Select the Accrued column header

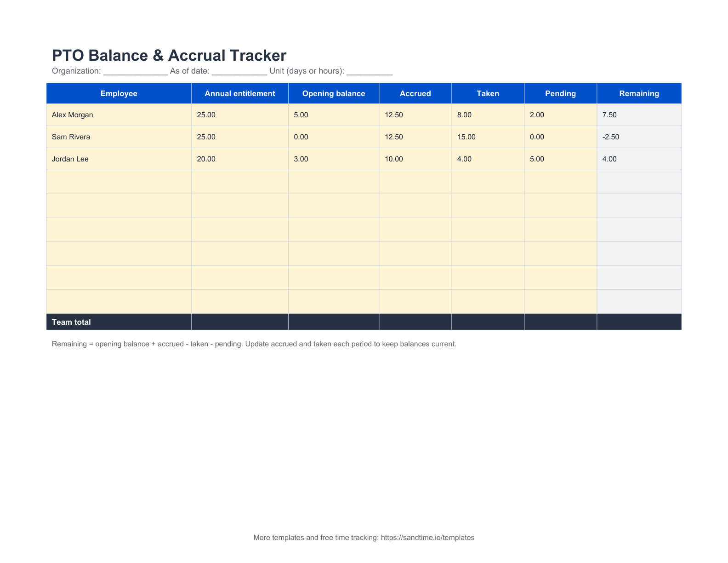tap(415, 93)
